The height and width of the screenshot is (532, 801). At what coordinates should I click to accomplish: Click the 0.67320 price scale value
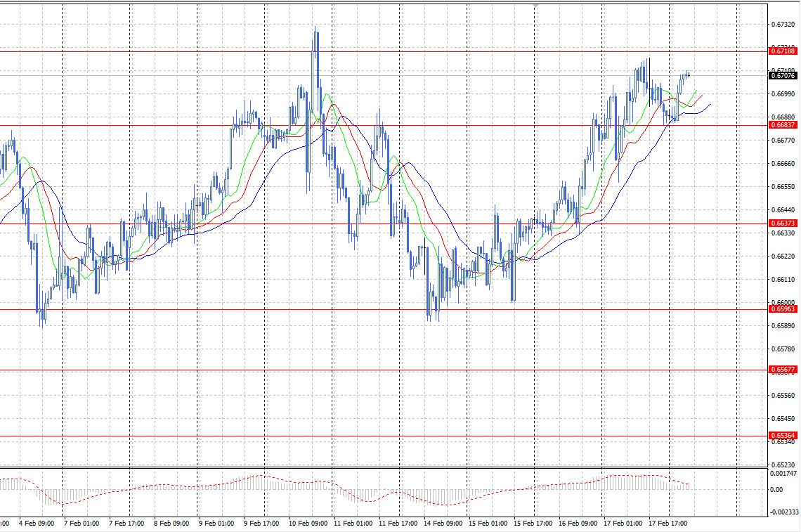(783, 24)
